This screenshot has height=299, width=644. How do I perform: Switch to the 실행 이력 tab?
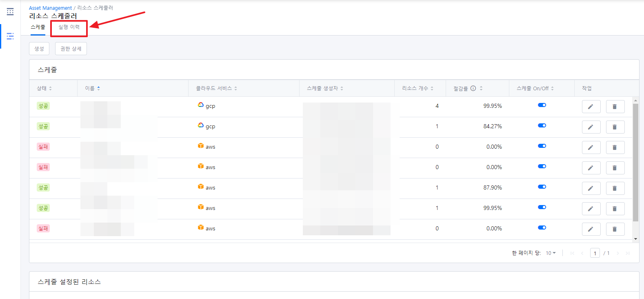pos(69,27)
